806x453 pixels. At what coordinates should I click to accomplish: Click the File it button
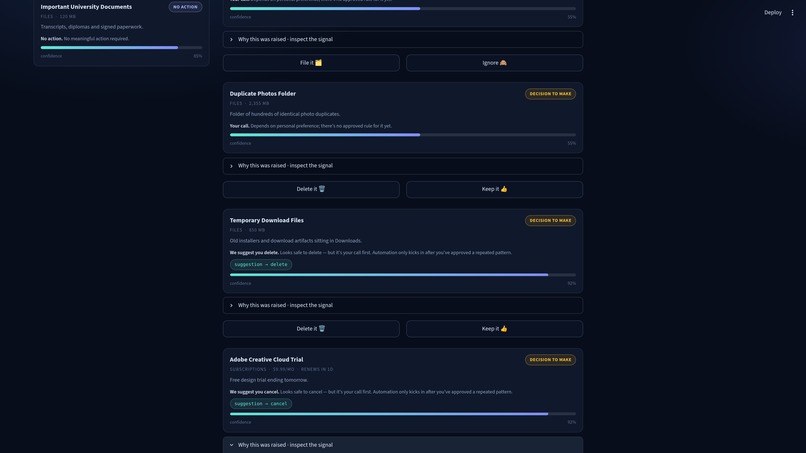[x=311, y=63]
